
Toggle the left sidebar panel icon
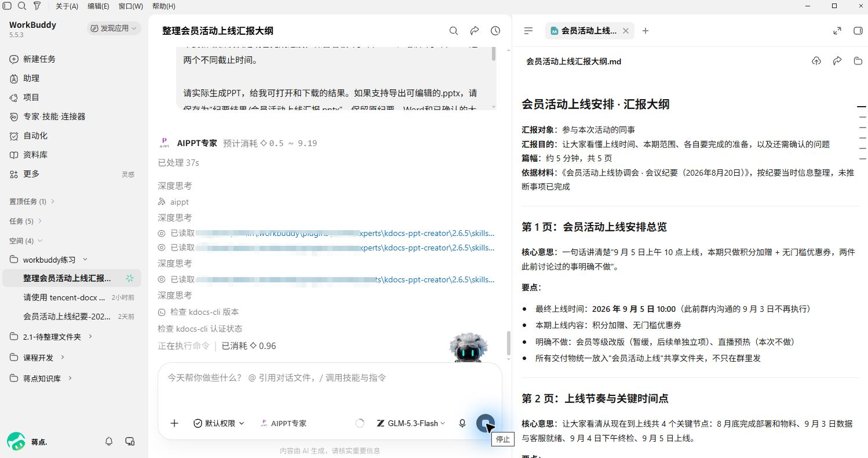point(8,6)
